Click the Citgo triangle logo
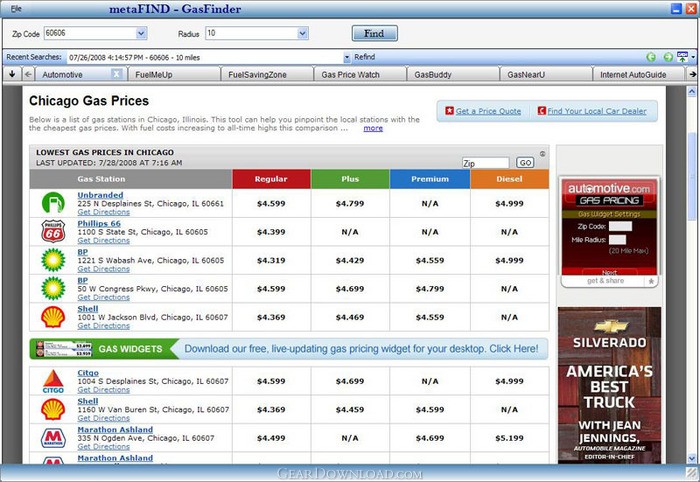 pyautogui.click(x=53, y=382)
